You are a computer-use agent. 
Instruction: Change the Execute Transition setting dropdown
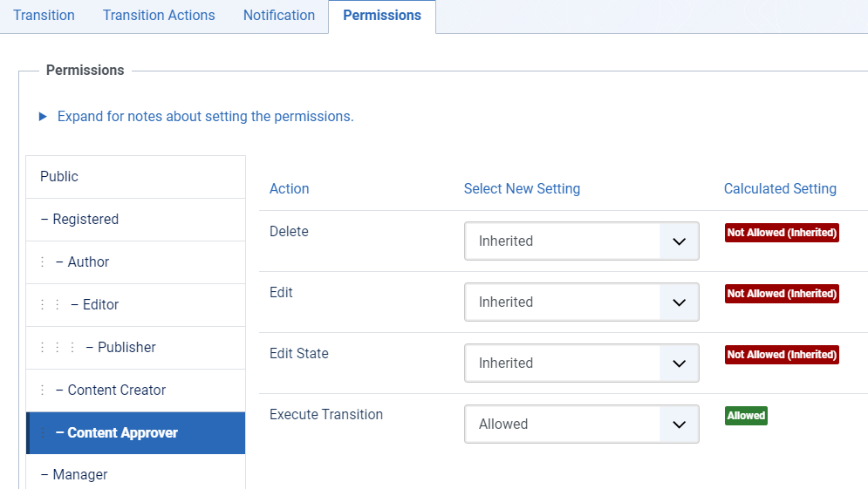coord(581,424)
